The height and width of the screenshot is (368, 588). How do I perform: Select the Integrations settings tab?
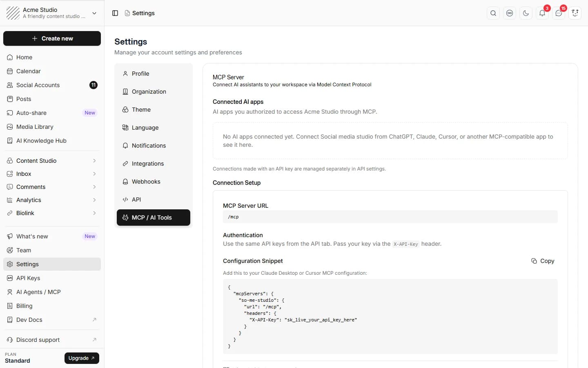(x=154, y=164)
